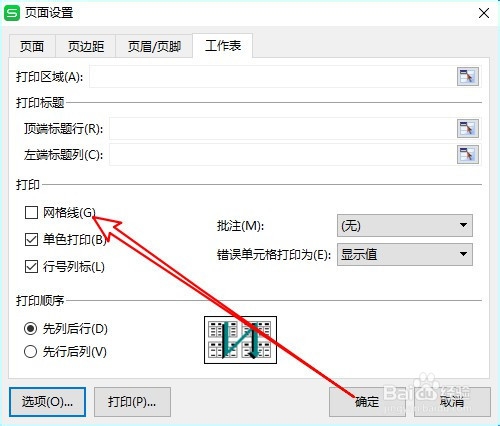Click the 单色打印(B) label text
Screen dimensions: 500x426
pyautogui.click(x=75, y=240)
